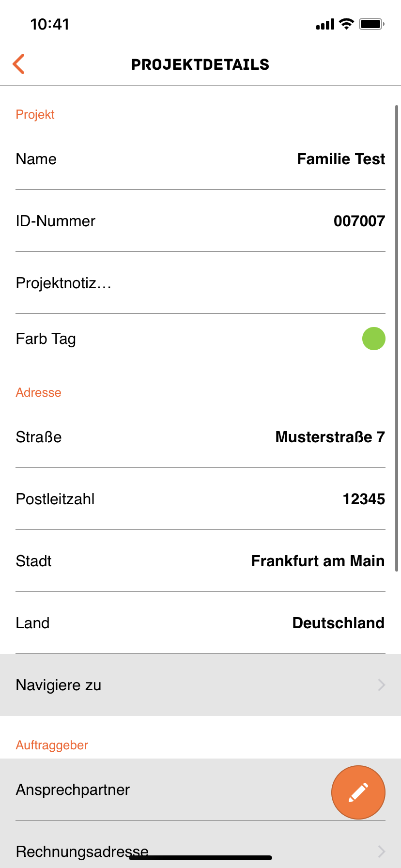Tap the Postleitzahl 12345 value

(364, 499)
